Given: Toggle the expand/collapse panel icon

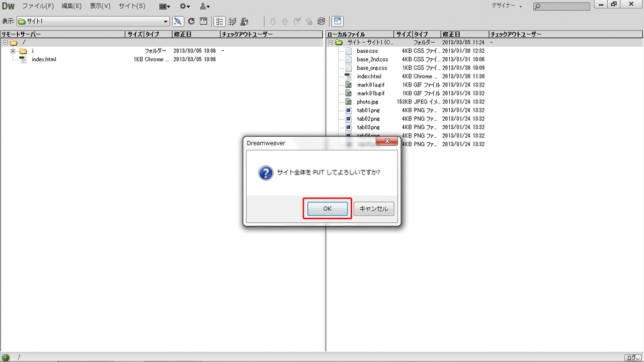Looking at the screenshot, I should [x=338, y=21].
